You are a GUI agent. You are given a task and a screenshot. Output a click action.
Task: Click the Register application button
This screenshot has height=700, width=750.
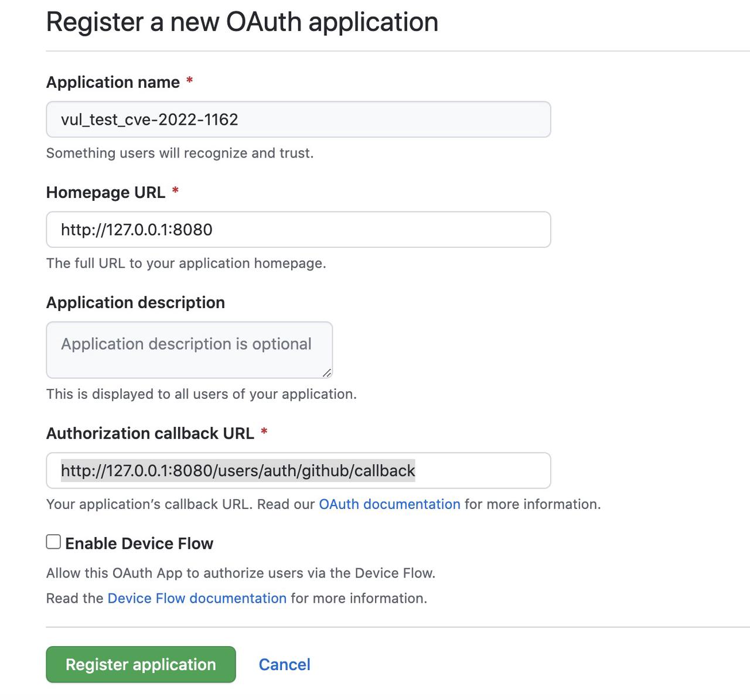pos(140,664)
